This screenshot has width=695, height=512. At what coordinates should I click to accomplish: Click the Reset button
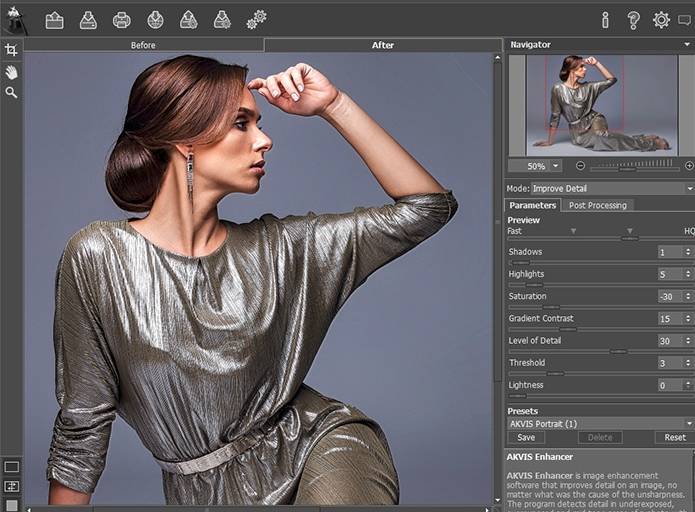tap(675, 438)
